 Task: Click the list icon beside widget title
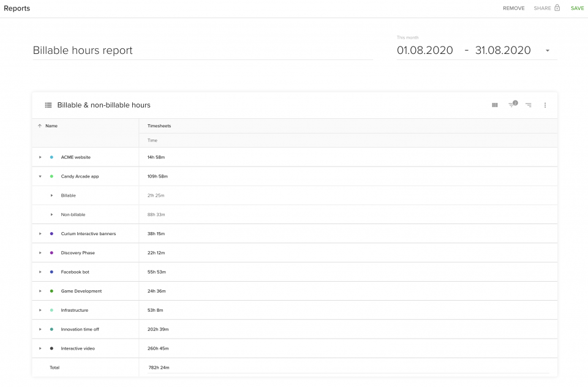pos(48,105)
